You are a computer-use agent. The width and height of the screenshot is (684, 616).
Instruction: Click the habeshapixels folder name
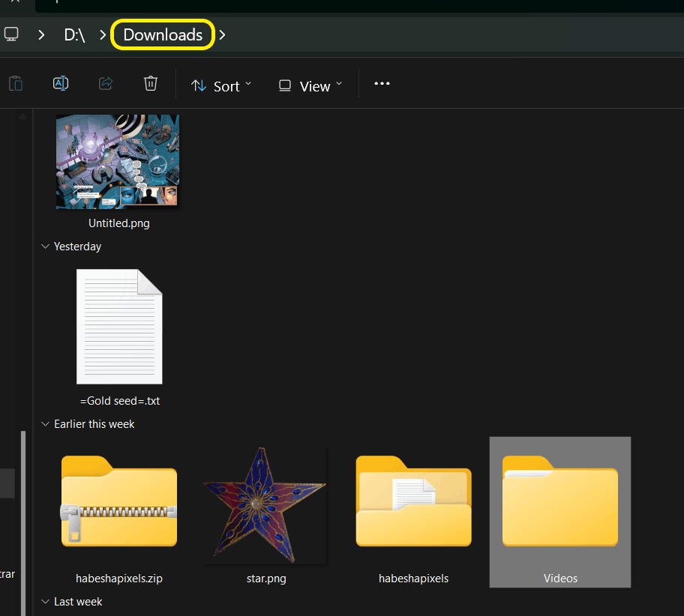pyautogui.click(x=413, y=578)
